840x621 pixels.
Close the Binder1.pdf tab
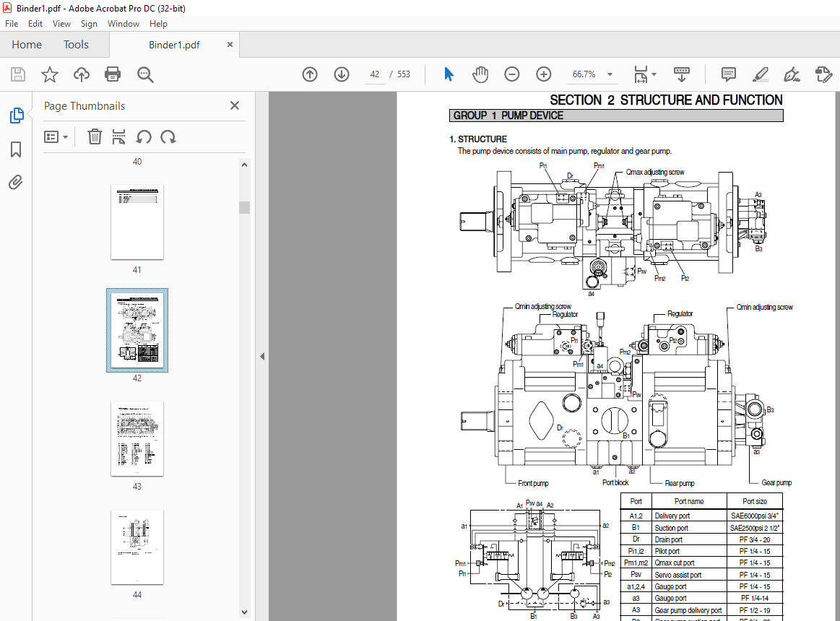(x=230, y=45)
